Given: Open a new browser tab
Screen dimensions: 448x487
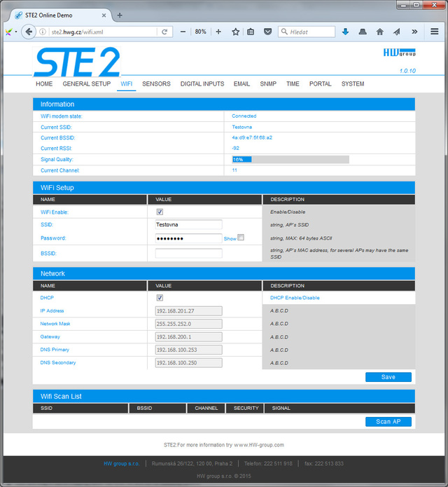Looking at the screenshot, I should point(120,15).
